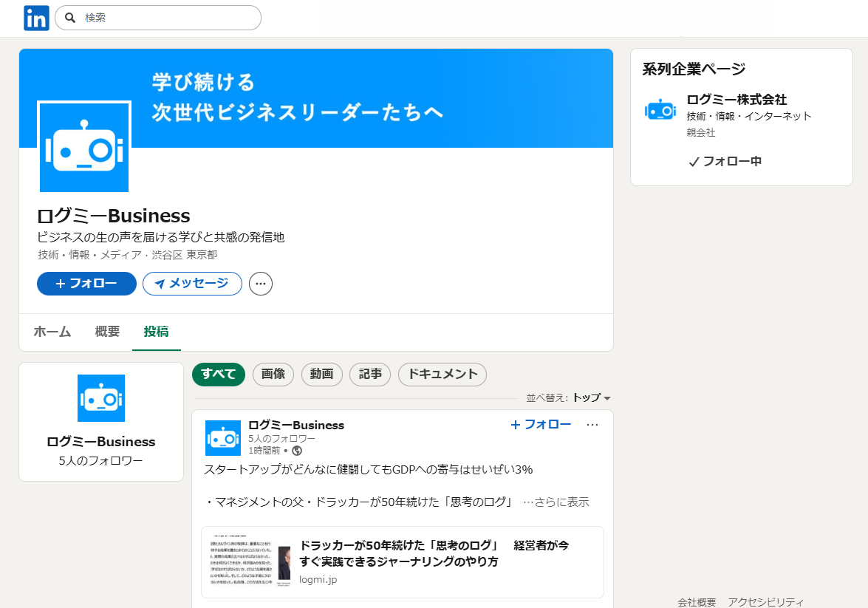Switch to the 概要 tab

[x=107, y=332]
